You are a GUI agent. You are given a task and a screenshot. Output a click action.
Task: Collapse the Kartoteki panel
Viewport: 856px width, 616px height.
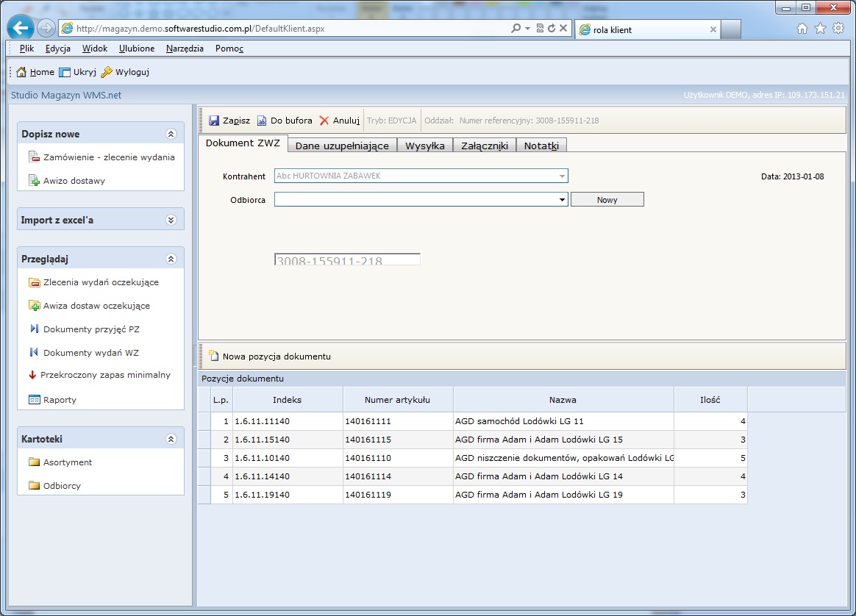(171, 439)
